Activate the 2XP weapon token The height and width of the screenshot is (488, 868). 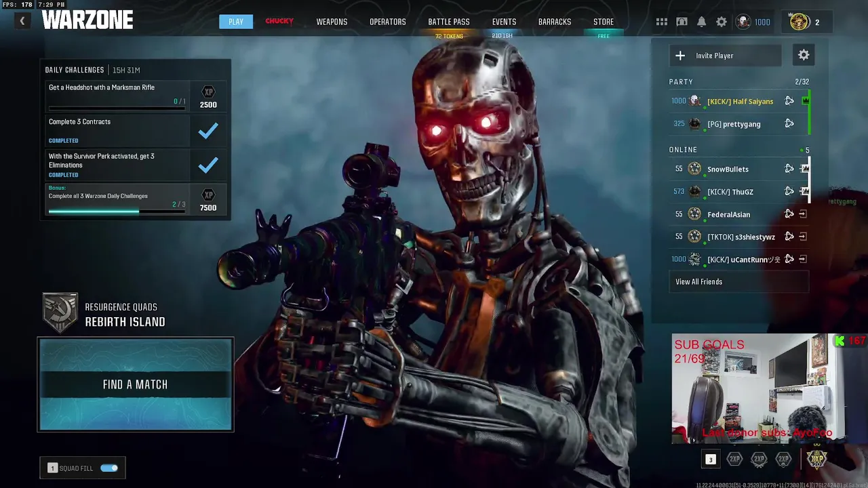click(759, 460)
